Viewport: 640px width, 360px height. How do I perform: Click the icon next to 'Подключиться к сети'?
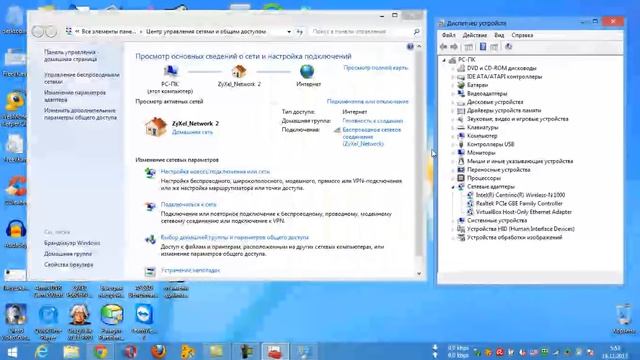pos(150,206)
